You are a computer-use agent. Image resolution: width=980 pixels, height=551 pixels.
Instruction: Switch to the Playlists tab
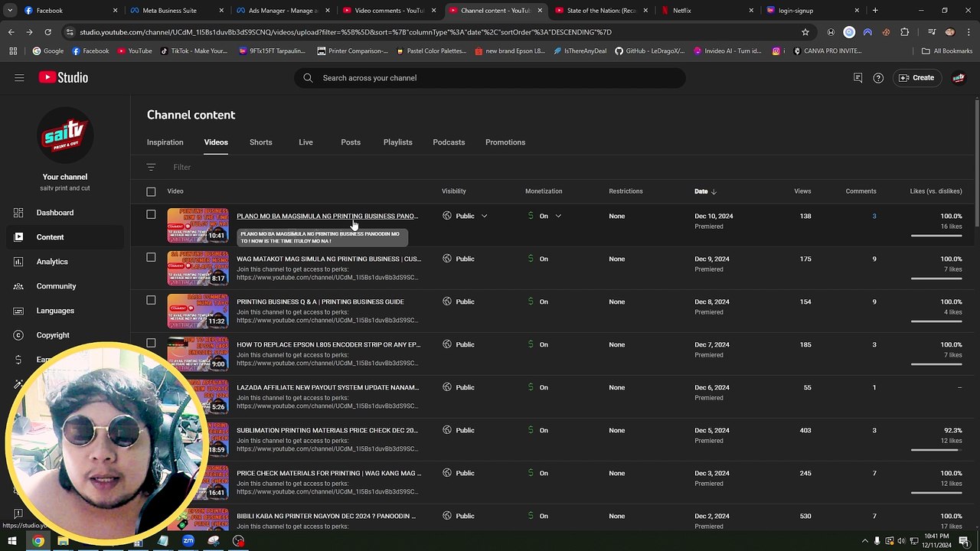pos(397,142)
